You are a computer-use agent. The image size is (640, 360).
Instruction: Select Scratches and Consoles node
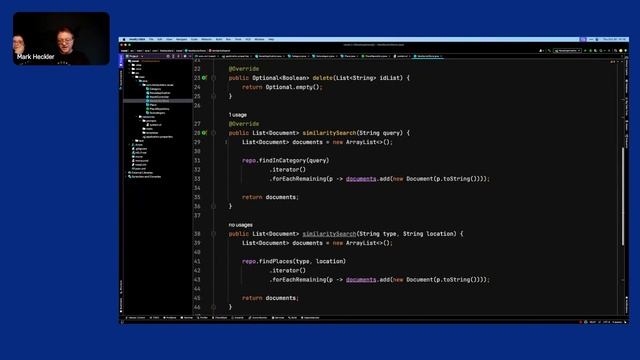[x=145, y=177]
